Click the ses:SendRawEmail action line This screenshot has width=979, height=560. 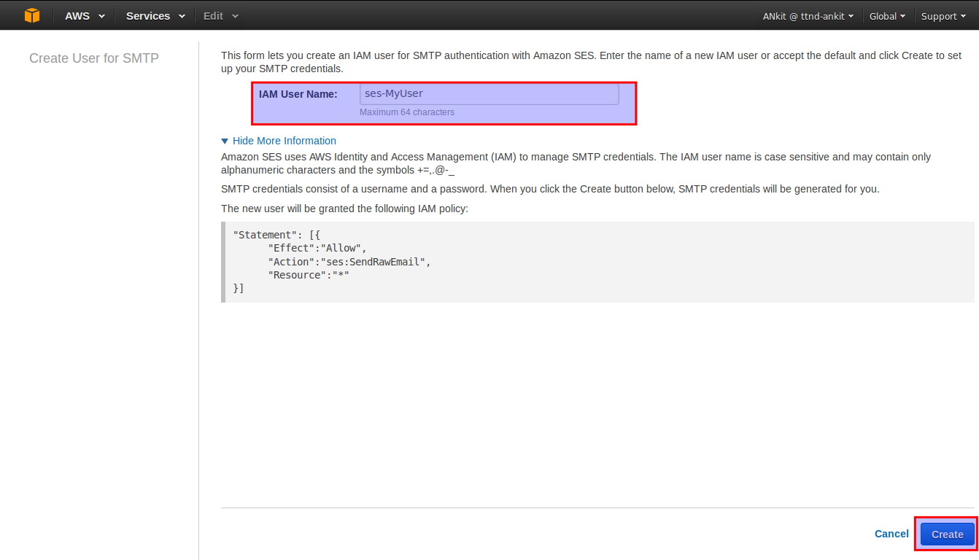point(349,262)
